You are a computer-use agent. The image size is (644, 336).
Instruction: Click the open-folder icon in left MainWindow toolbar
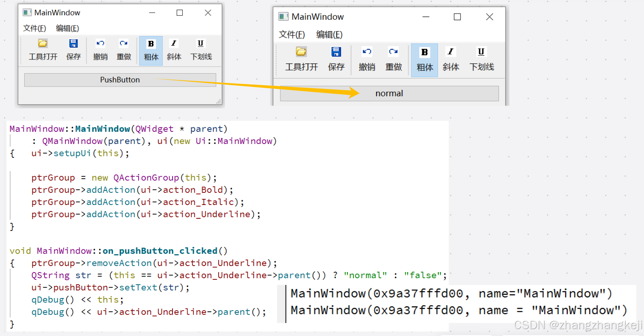(x=43, y=43)
